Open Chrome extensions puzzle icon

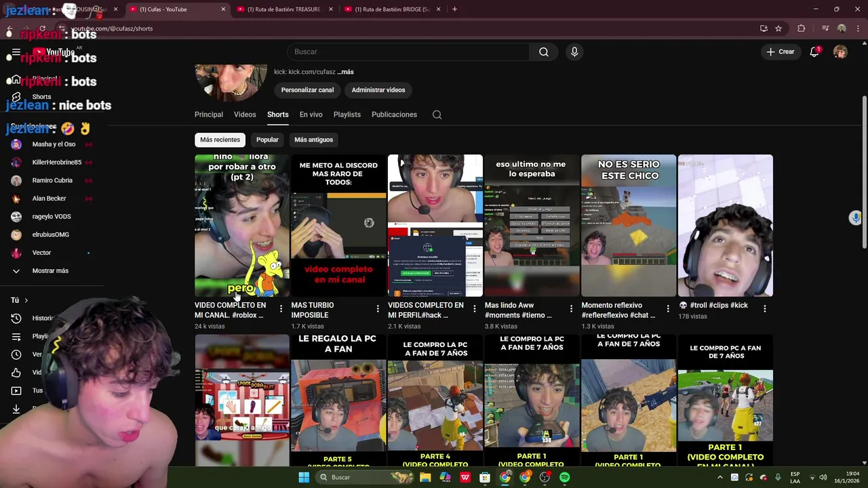(x=802, y=28)
